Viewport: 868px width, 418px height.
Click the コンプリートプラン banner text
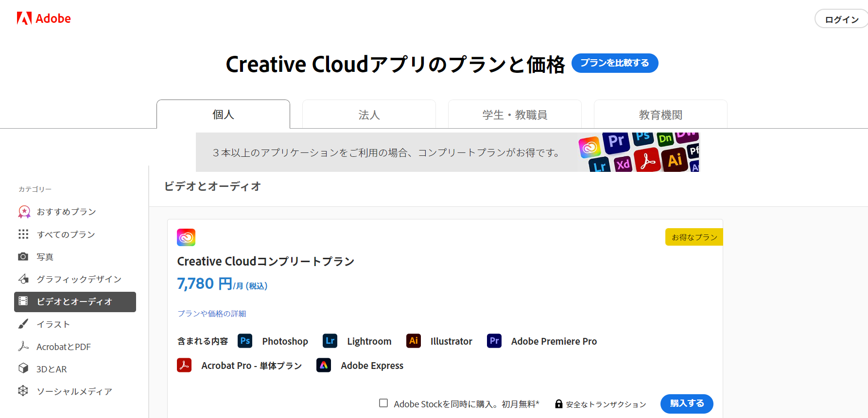(386, 152)
